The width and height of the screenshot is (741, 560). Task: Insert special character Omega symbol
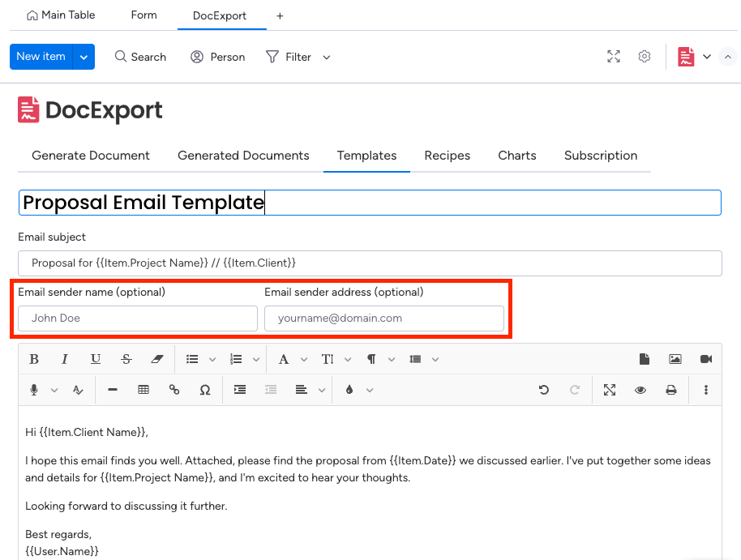204,390
